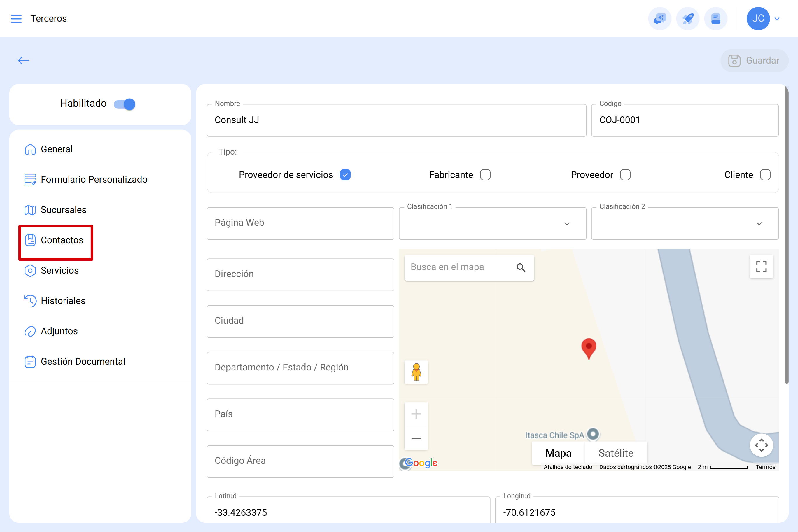This screenshot has width=798, height=532.
Task: Click Departamento / Estado / Región field
Action: point(300,368)
